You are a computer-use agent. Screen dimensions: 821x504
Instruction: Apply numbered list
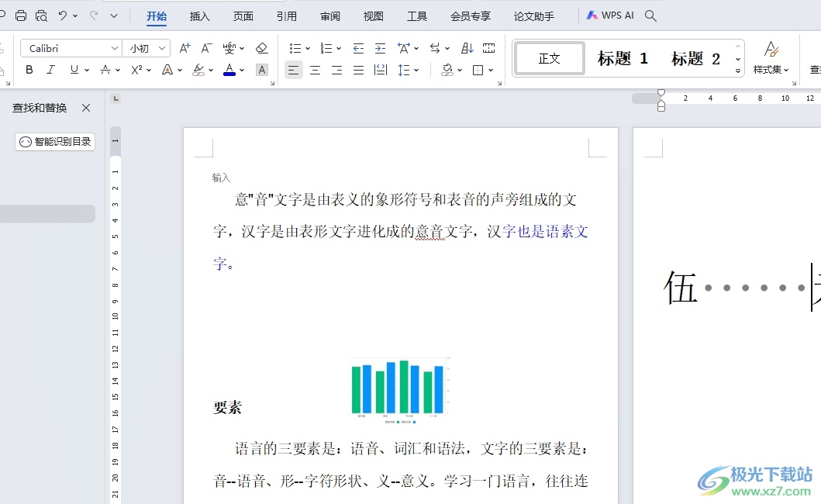326,48
